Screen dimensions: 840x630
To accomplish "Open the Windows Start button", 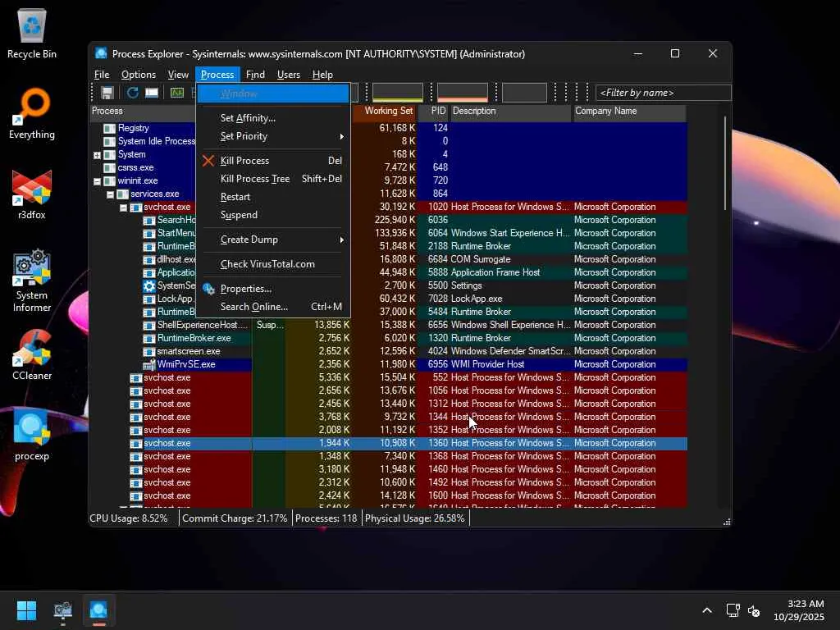I will pyautogui.click(x=26, y=610).
